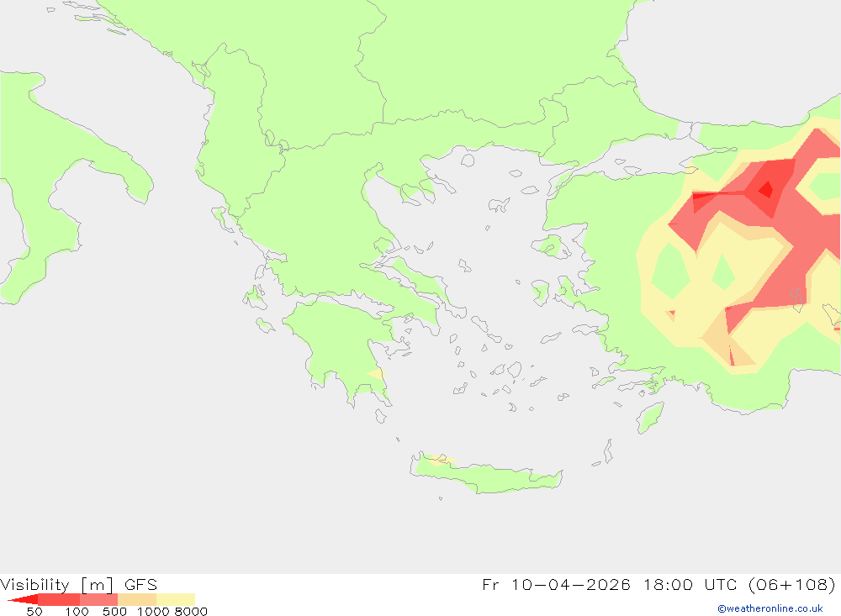Screen dimensions: 841x616
Task: Click the legend value '500'
Action: (x=114, y=611)
